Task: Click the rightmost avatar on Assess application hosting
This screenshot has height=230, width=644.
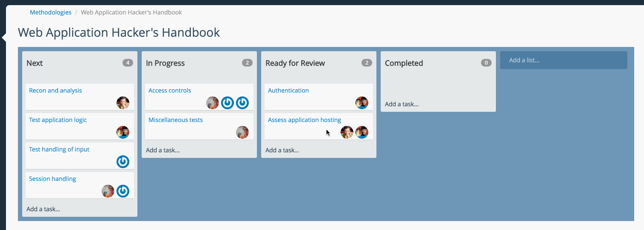Action: click(x=362, y=132)
